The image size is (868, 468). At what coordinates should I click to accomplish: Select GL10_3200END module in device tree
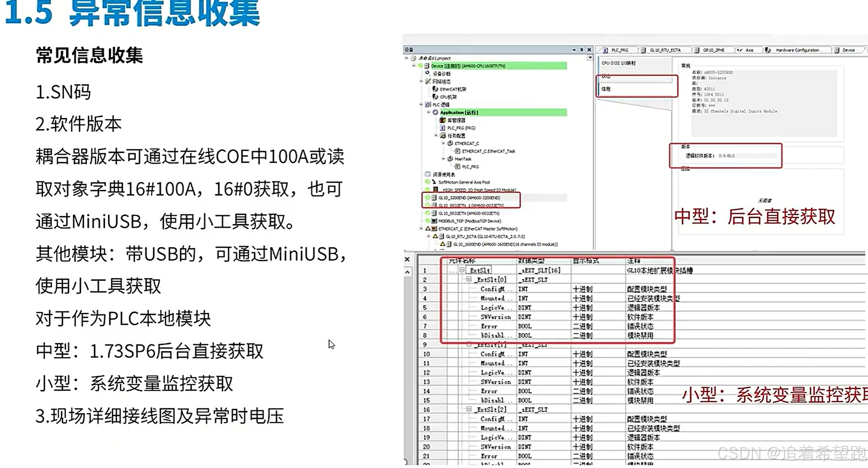(x=469, y=198)
